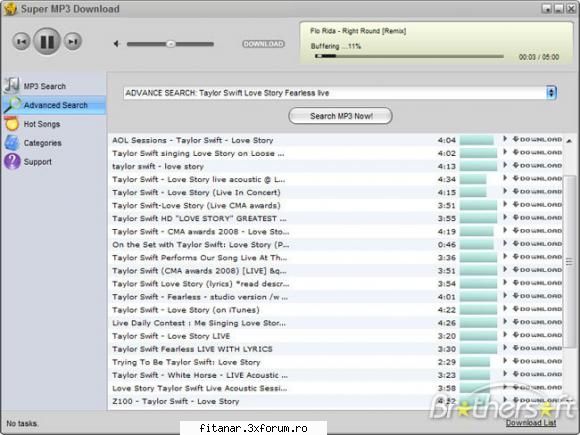Open Support section

pos(38,162)
